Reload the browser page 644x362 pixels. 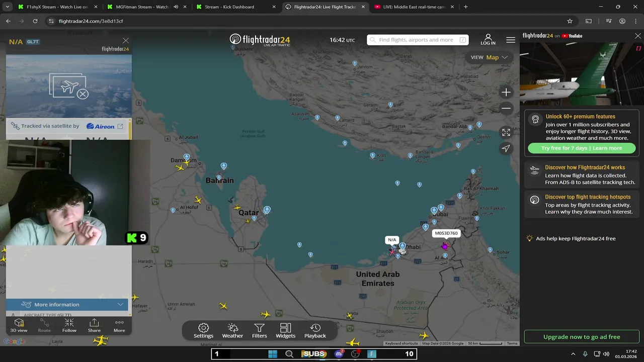[35, 21]
